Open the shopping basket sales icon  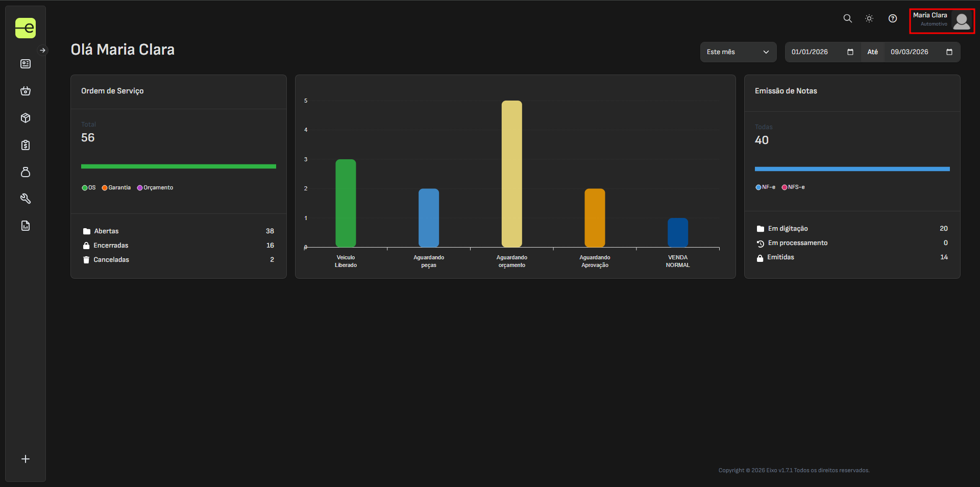tap(26, 91)
